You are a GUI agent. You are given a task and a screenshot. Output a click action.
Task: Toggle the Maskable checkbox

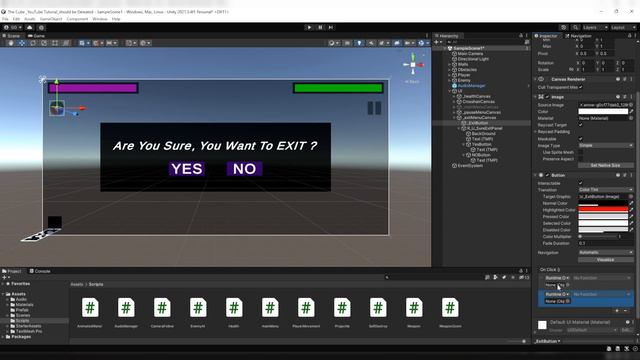pyautogui.click(x=581, y=139)
